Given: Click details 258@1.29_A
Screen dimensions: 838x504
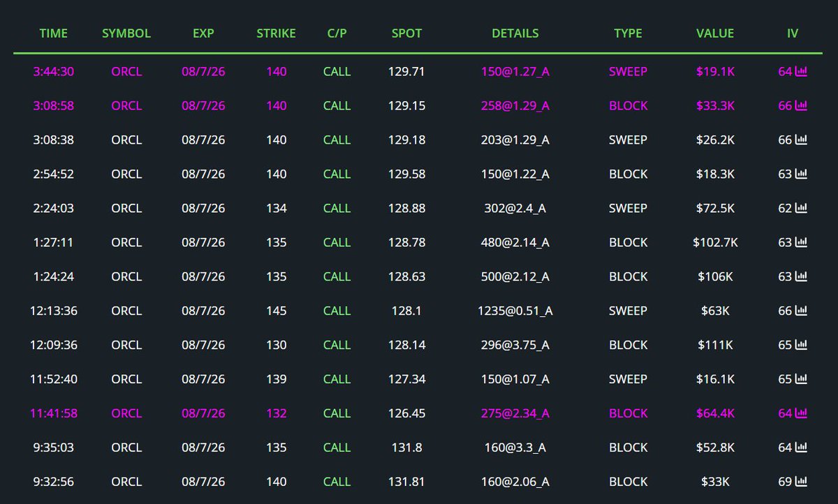Looking at the screenshot, I should point(515,105).
